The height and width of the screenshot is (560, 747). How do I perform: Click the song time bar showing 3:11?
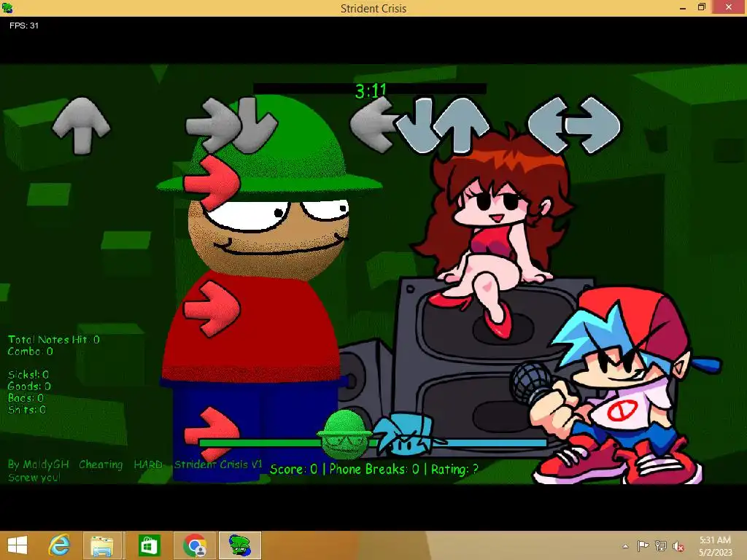370,89
